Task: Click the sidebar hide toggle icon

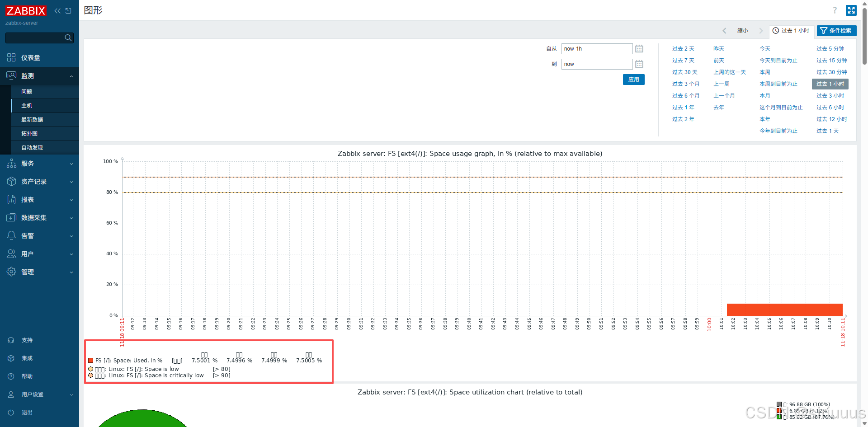Action: point(68,11)
